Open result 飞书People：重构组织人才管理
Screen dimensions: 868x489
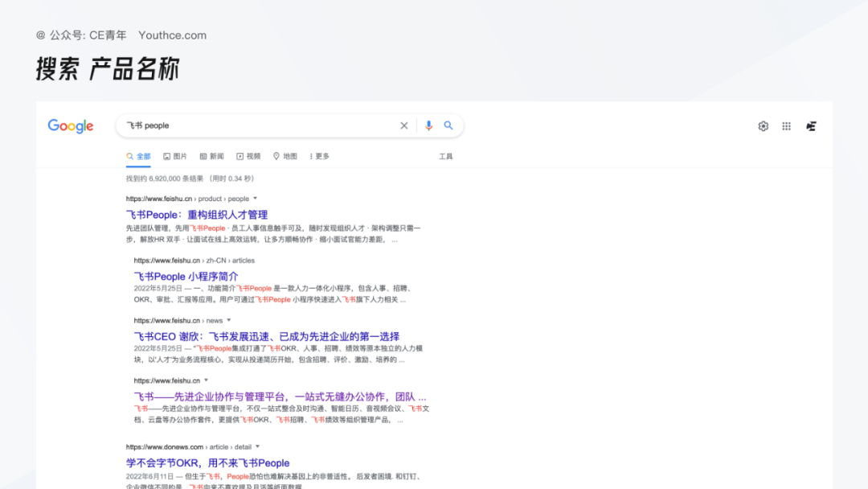coord(197,215)
